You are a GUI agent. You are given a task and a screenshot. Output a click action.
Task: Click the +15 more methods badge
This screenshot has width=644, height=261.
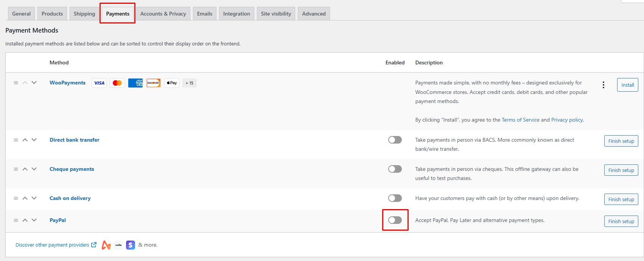point(190,83)
